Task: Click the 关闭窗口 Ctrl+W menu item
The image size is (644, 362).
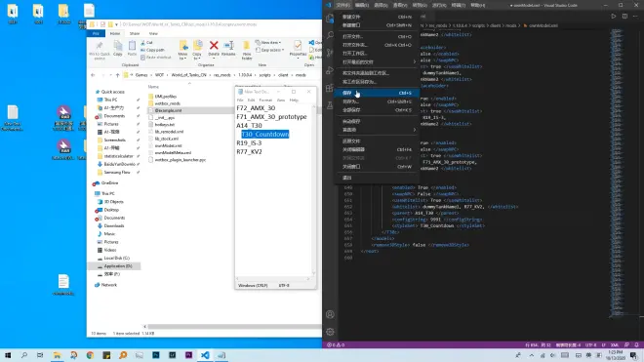Action: [377, 167]
